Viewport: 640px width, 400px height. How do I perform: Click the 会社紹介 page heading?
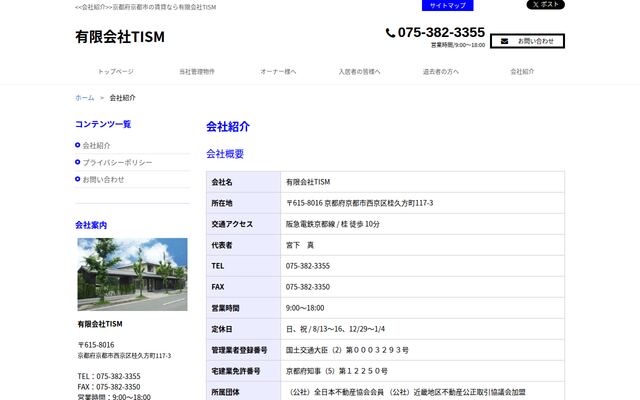(228, 127)
